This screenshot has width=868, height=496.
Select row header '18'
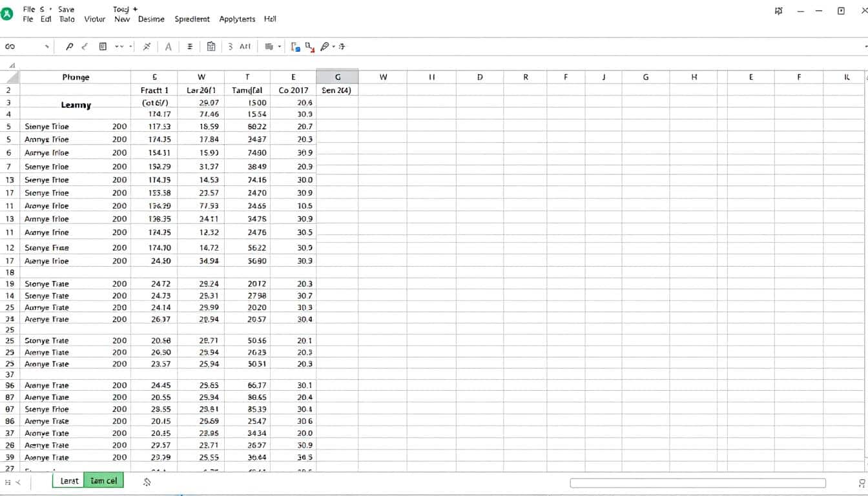10,273
